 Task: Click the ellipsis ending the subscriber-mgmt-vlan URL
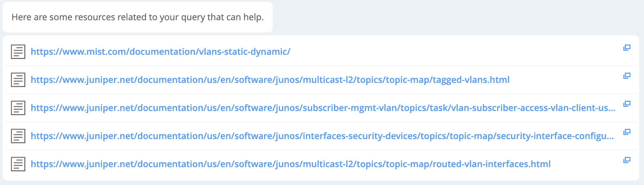click(x=611, y=109)
